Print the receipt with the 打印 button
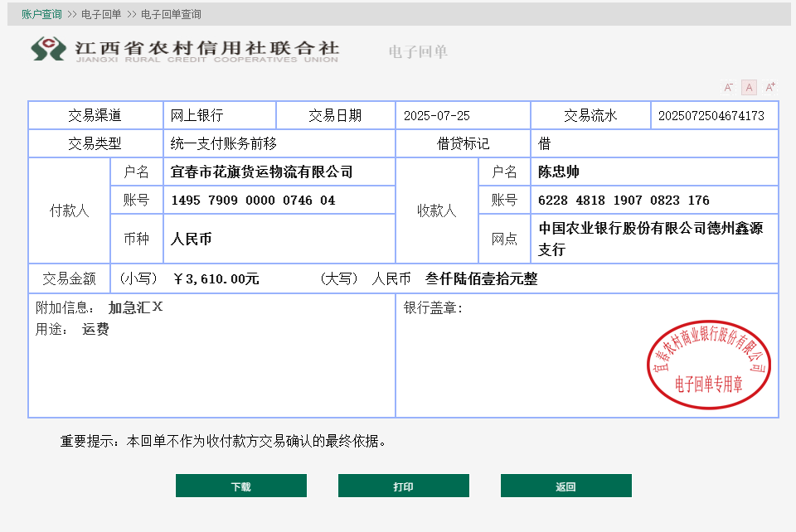The height and width of the screenshot is (532, 796). pos(404,486)
